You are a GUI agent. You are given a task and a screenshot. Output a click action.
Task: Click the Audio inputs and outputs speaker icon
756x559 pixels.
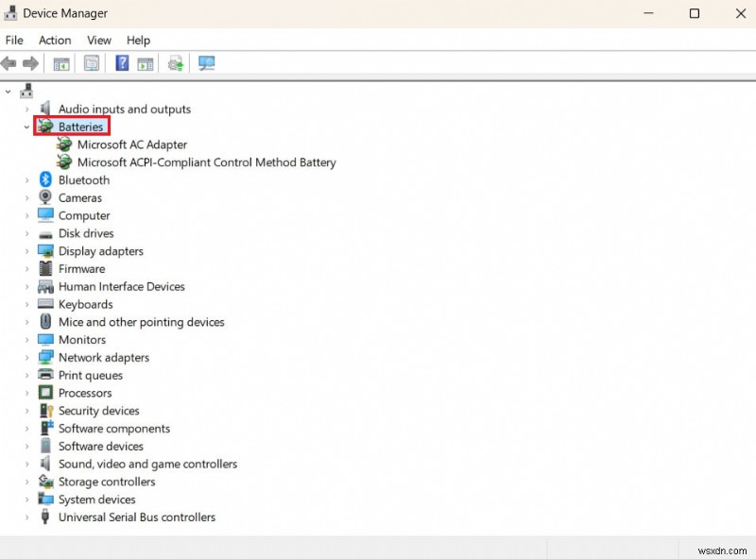click(45, 109)
